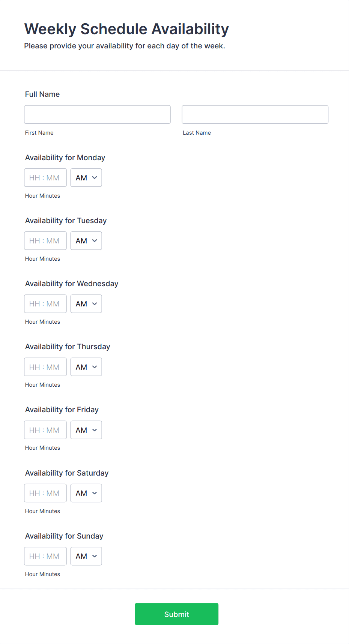Click the HH:MM field for Wednesday
The image size is (349, 644).
tap(45, 303)
